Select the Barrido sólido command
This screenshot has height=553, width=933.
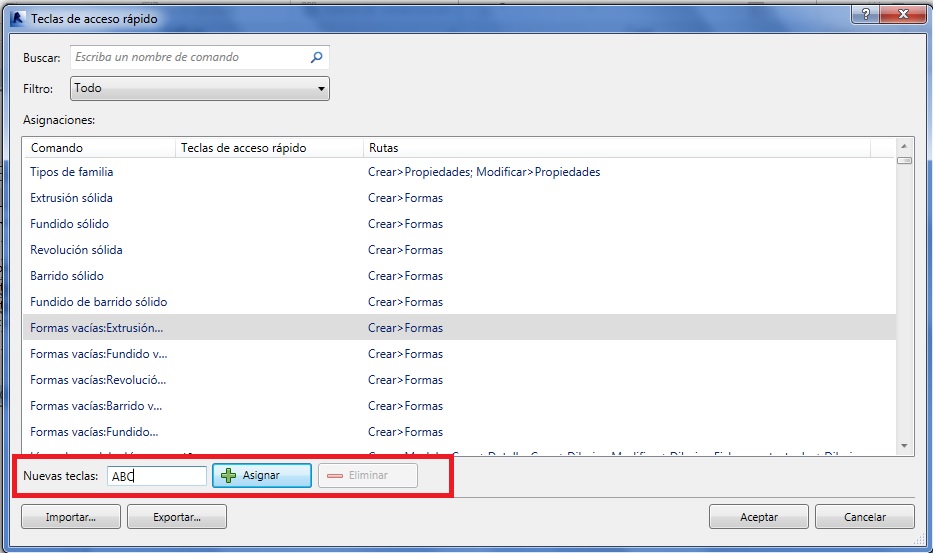tap(67, 276)
